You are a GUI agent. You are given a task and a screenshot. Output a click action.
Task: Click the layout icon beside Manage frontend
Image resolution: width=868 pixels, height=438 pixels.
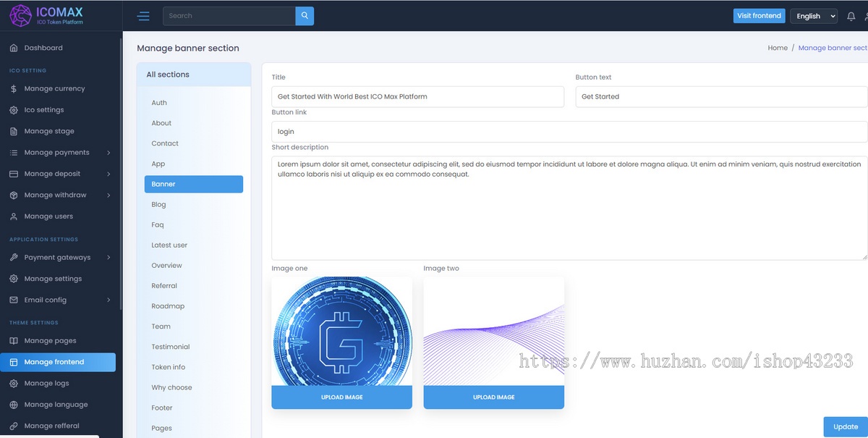[x=14, y=362]
